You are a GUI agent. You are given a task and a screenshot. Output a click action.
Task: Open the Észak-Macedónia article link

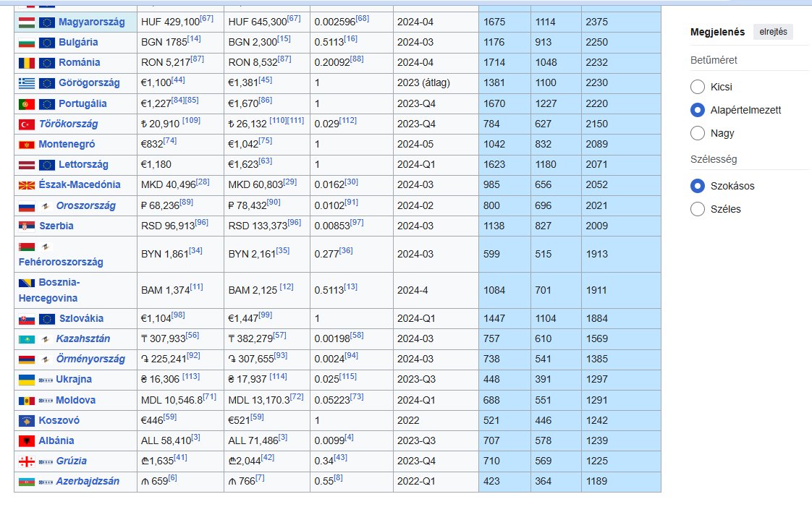pyautogui.click(x=79, y=184)
